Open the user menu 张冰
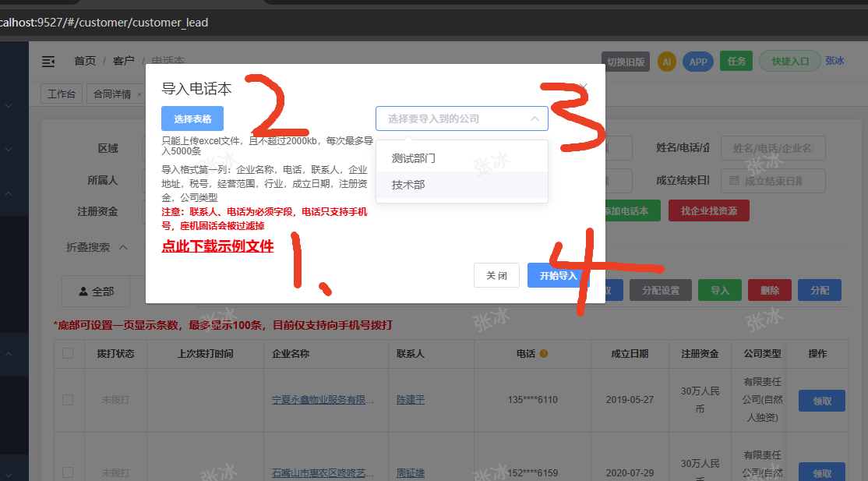Screen dimensions: 868x481 point(834,61)
